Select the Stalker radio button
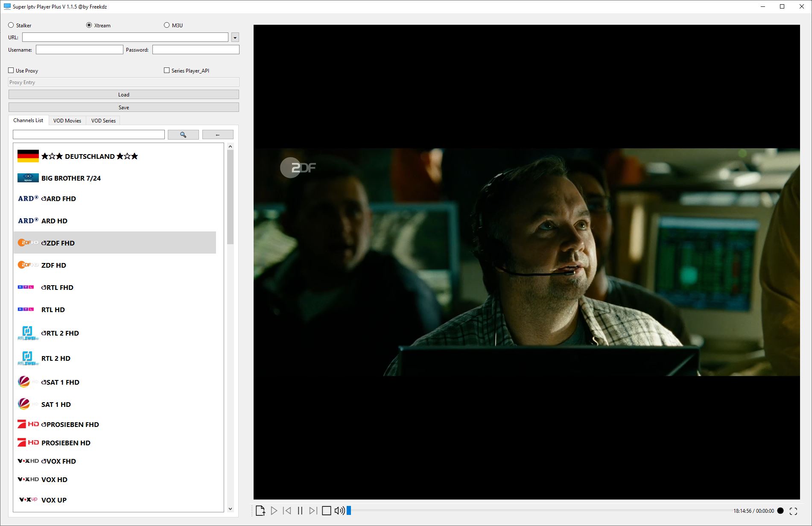The width and height of the screenshot is (812, 526). pos(20,25)
